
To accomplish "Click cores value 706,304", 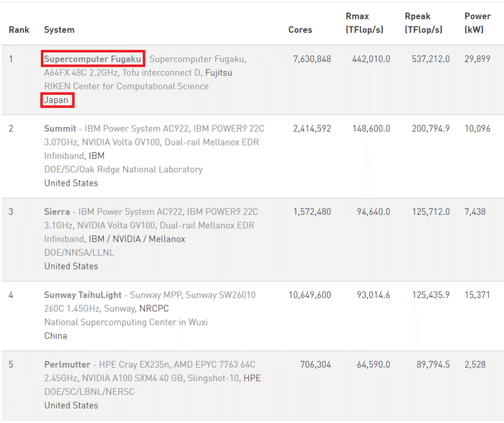I will coord(316,364).
